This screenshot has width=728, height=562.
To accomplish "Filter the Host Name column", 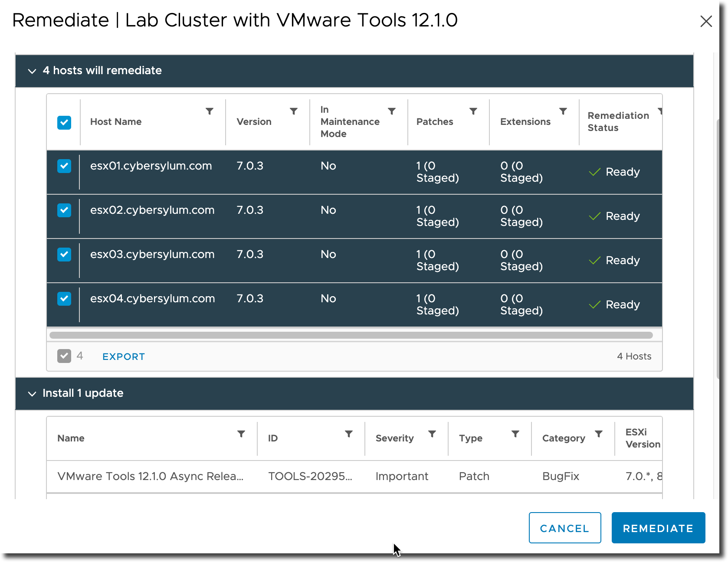I will tap(210, 111).
